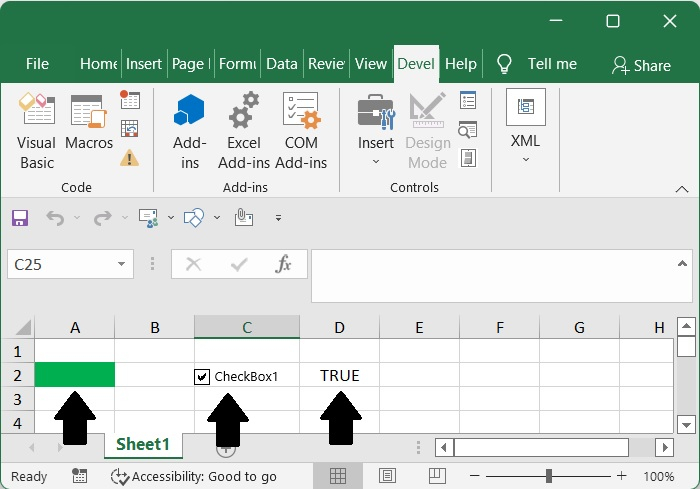This screenshot has height=489, width=700.
Task: Open the Add-ins store
Action: pos(189,131)
